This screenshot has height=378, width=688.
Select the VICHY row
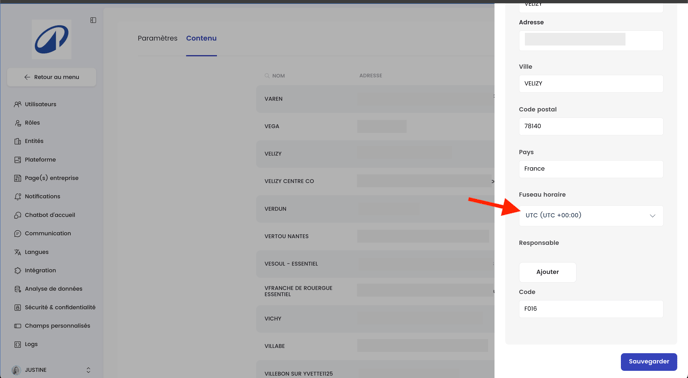(x=375, y=319)
